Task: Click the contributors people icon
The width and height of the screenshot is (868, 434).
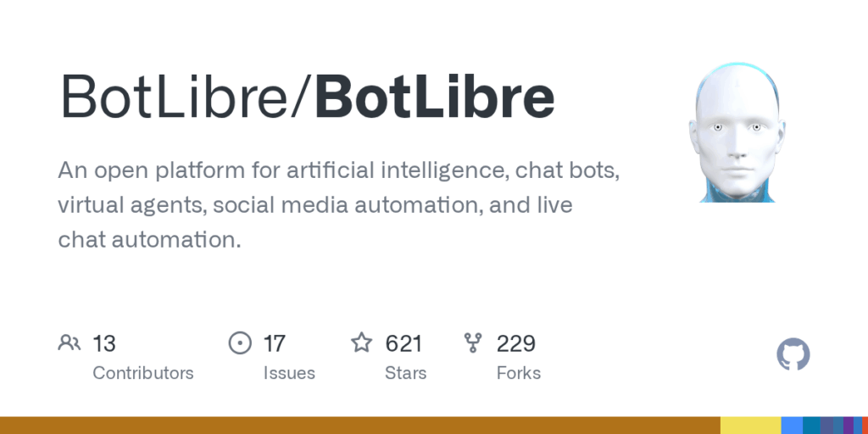Action: coord(70,343)
